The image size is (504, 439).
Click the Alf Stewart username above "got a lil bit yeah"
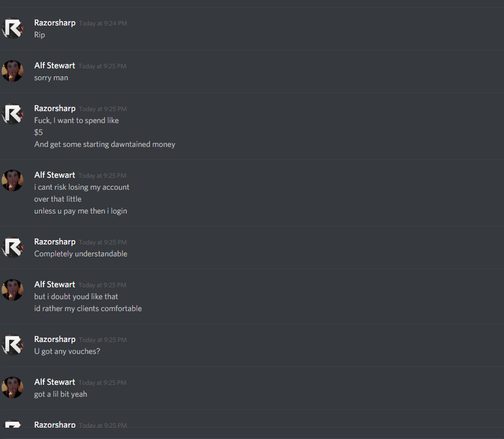point(55,382)
